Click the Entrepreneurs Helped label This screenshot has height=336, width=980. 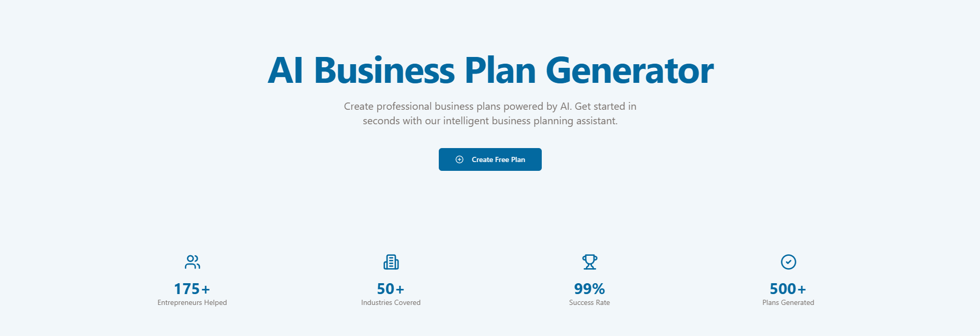tap(192, 303)
